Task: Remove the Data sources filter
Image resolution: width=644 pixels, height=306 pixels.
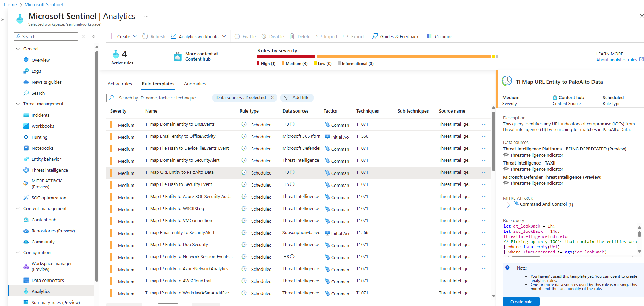Action: [273, 98]
